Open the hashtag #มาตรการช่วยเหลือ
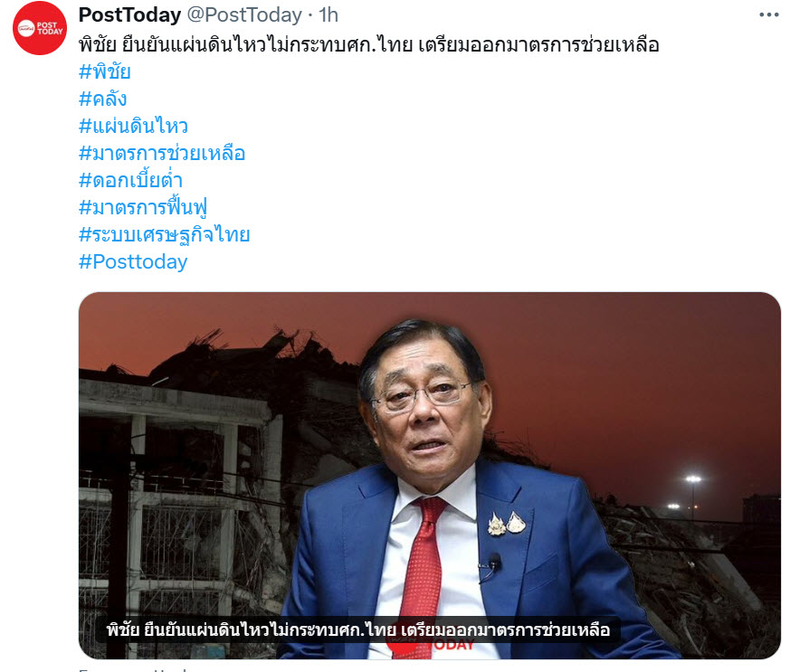Screen dimensions: 790x672 tap(162, 153)
